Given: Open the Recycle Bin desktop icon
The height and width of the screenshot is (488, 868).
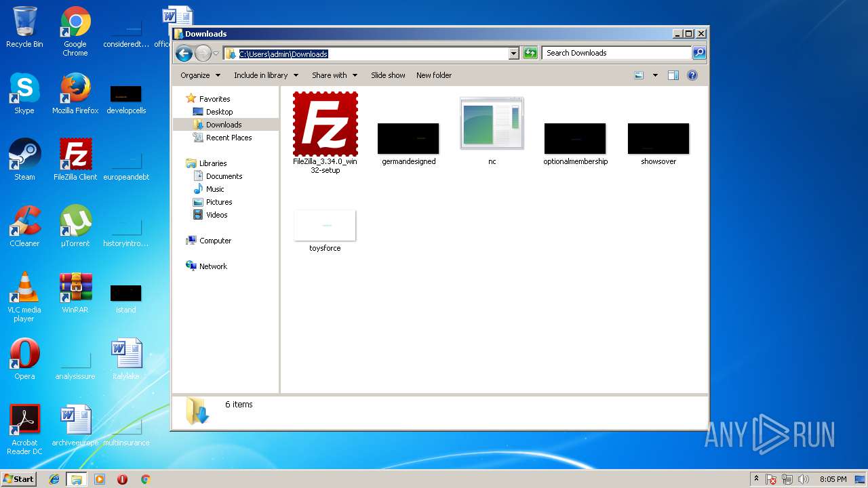Looking at the screenshot, I should click(24, 27).
